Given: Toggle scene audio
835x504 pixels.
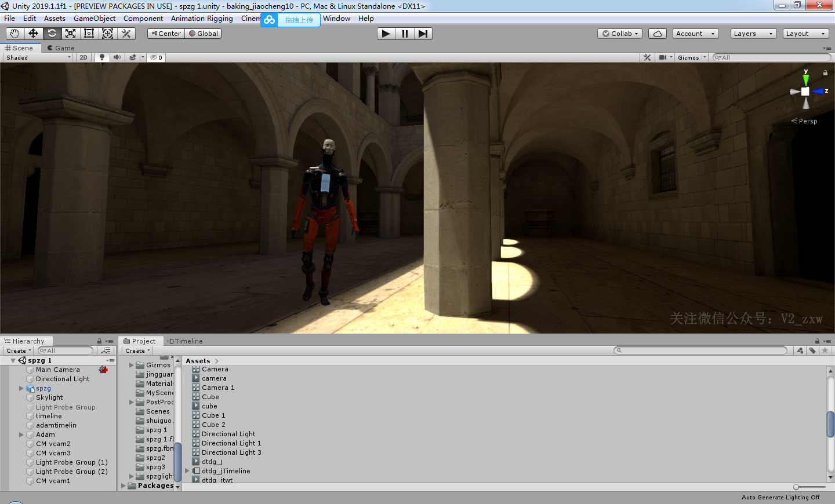Looking at the screenshot, I should click(x=117, y=57).
